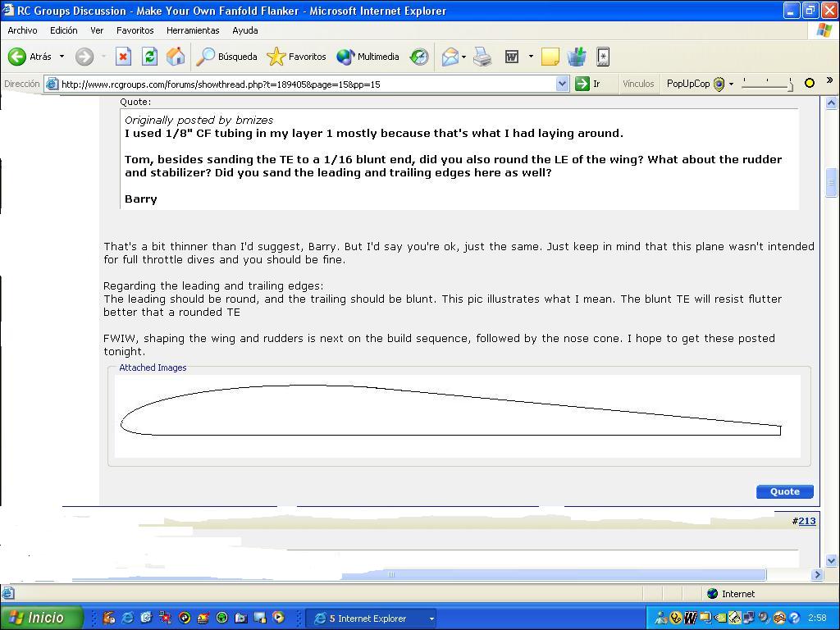Print the page using the printer icon
The image size is (840, 630).
click(483, 57)
